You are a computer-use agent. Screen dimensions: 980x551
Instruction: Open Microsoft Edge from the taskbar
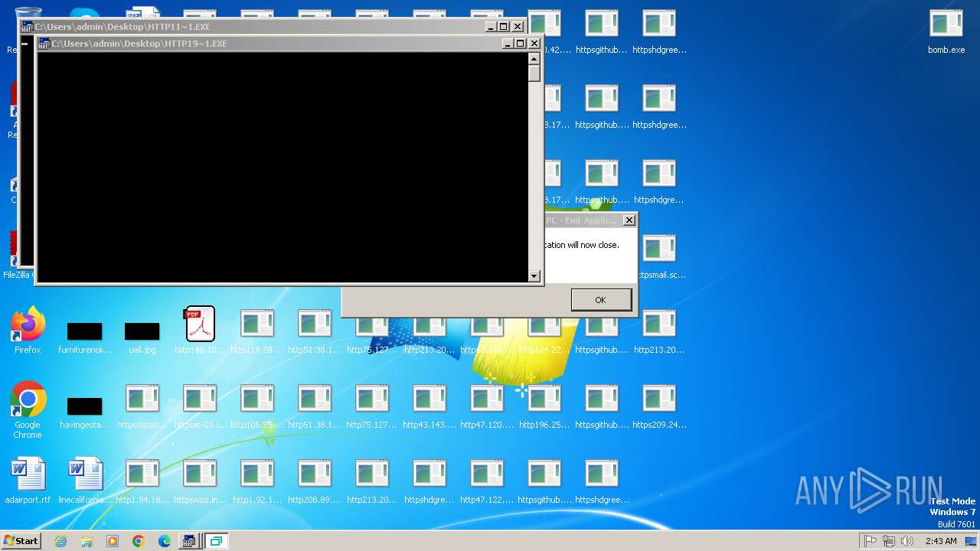(165, 541)
